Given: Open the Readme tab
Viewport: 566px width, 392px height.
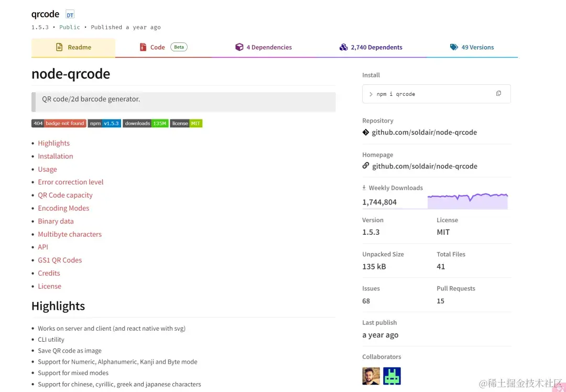Looking at the screenshot, I should point(73,47).
